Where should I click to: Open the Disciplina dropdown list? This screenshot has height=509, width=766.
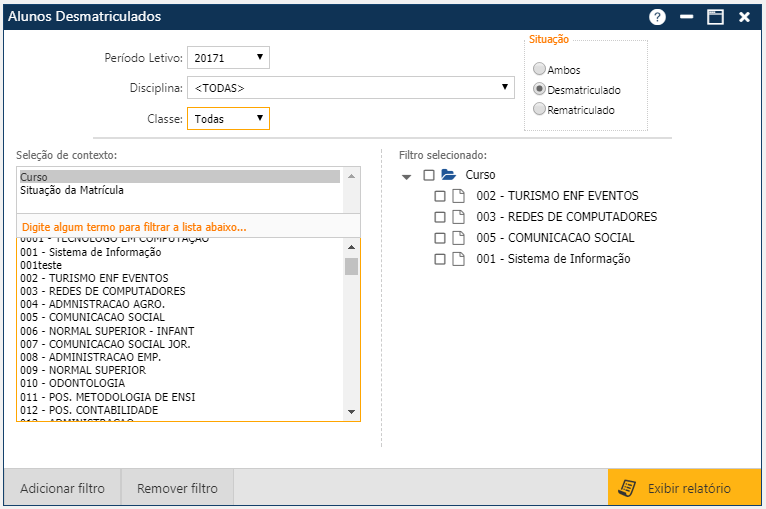point(350,88)
